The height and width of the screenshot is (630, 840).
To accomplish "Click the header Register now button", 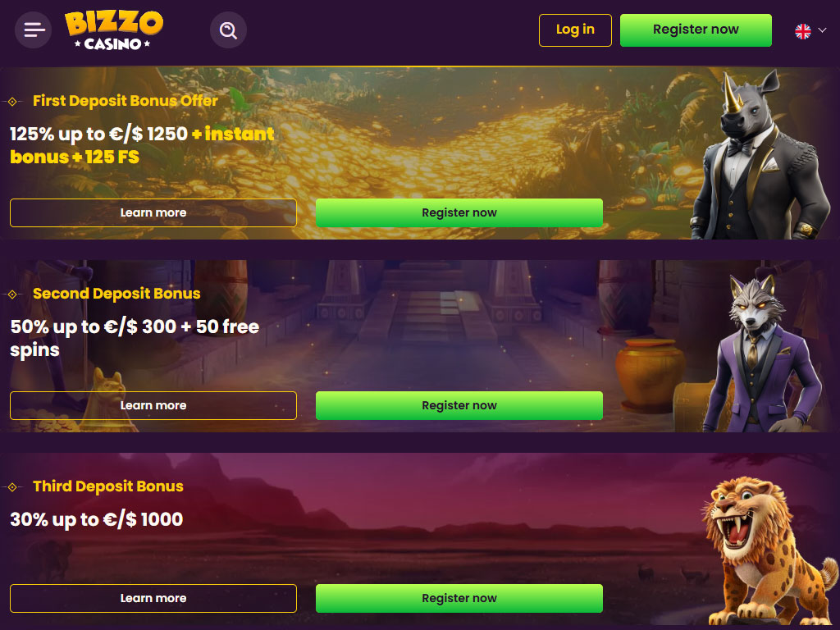I will 696,30.
